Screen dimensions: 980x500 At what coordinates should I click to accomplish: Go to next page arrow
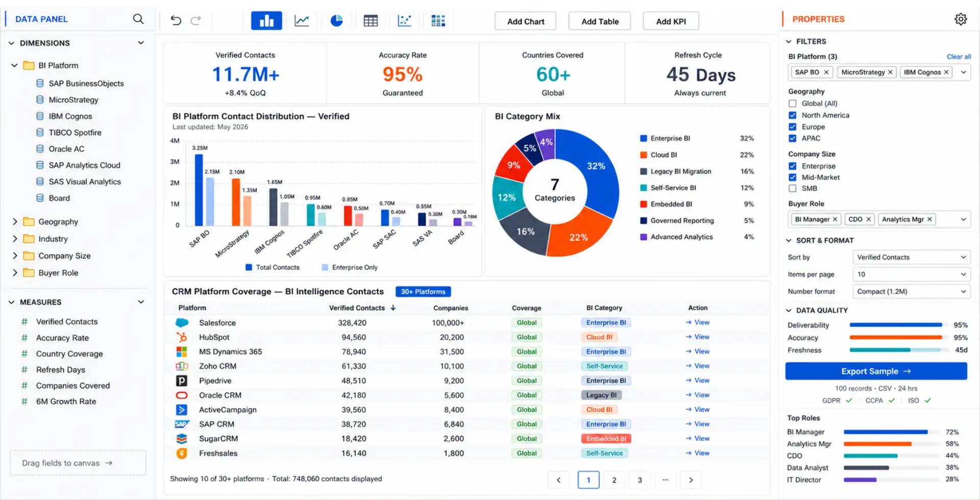pos(691,480)
